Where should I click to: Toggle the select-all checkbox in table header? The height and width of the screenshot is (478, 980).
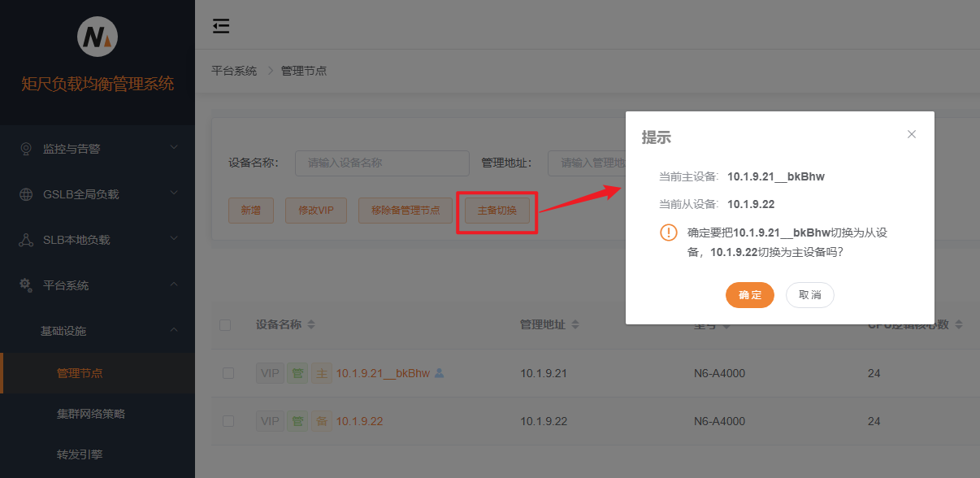[225, 325]
